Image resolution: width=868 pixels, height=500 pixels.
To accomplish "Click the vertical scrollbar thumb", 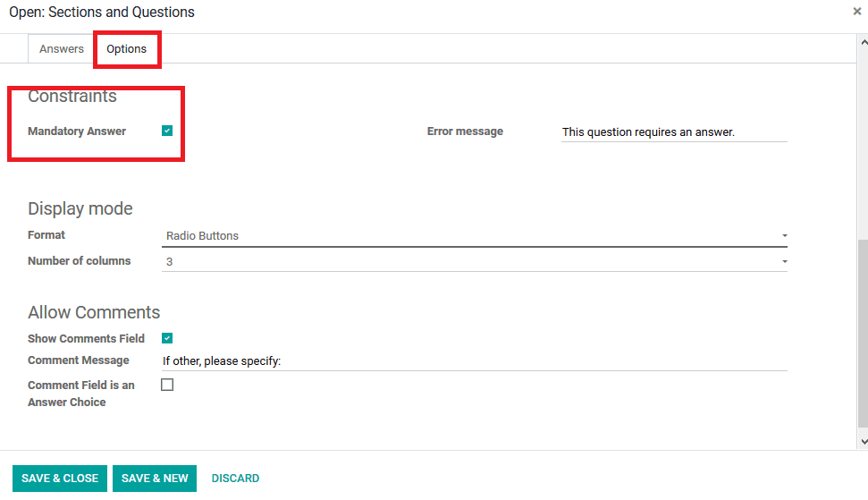I will point(863,334).
